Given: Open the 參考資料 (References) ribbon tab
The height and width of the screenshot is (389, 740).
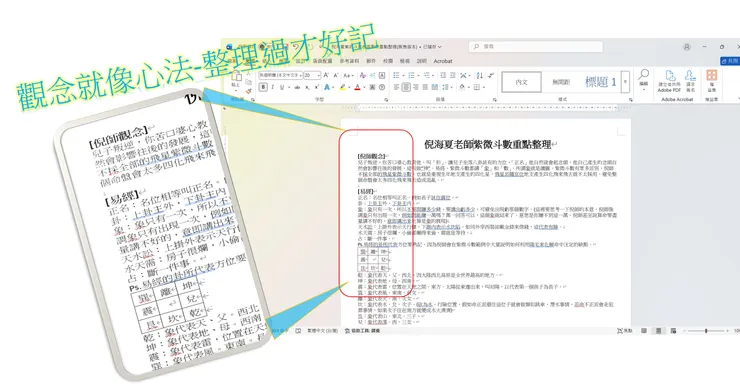Looking at the screenshot, I should [x=349, y=61].
